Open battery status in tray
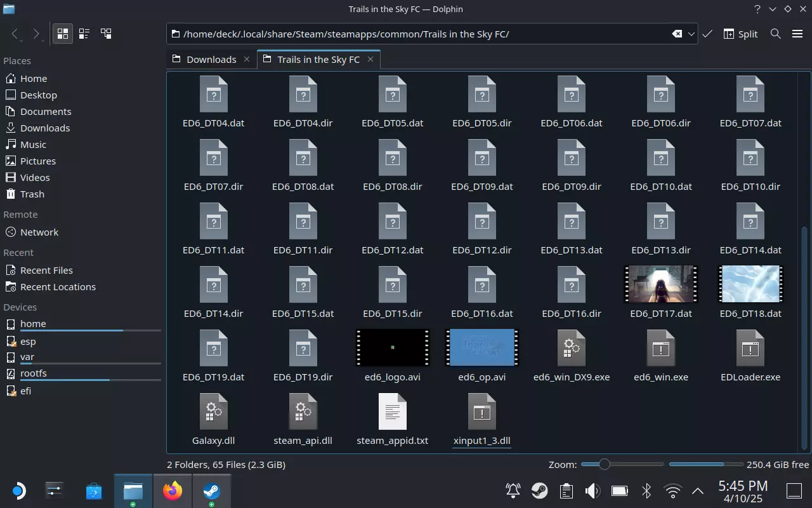The width and height of the screenshot is (812, 508). coord(619,490)
